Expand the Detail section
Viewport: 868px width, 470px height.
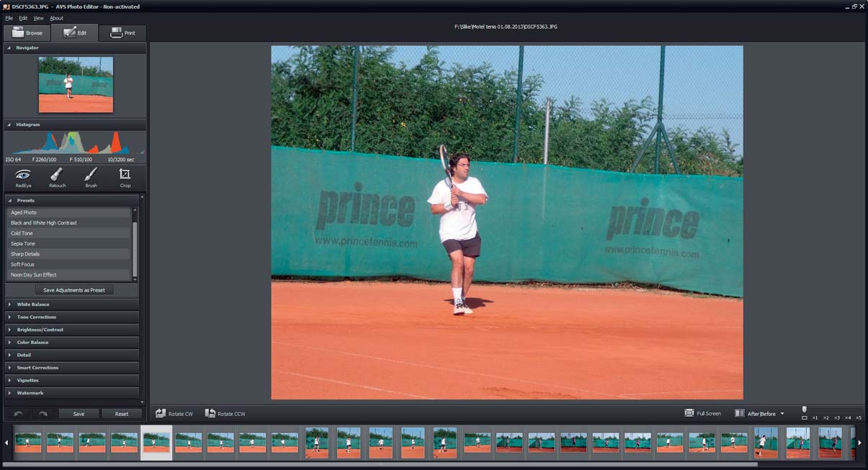72,355
